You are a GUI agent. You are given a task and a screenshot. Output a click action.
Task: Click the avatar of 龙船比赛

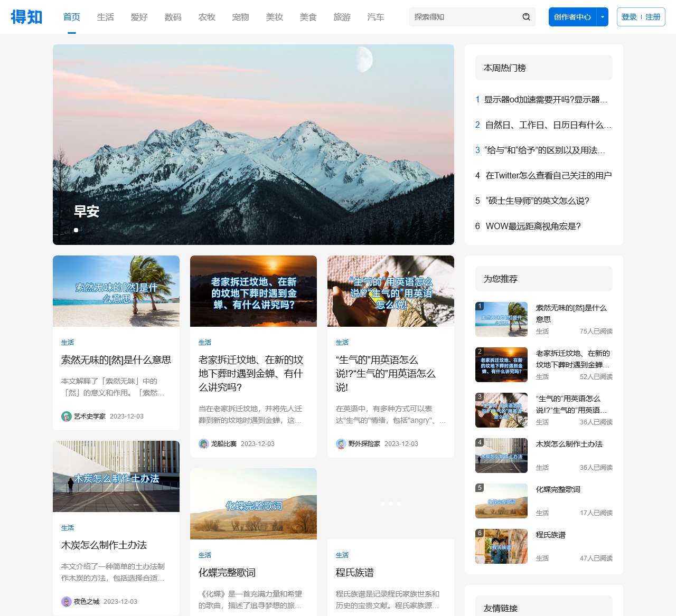203,444
